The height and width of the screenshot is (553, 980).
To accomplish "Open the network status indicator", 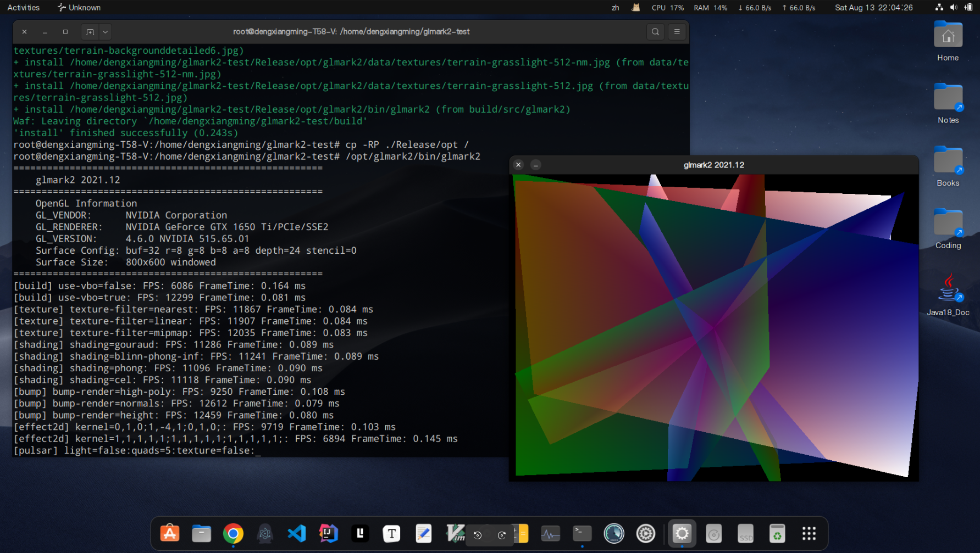I will click(939, 8).
